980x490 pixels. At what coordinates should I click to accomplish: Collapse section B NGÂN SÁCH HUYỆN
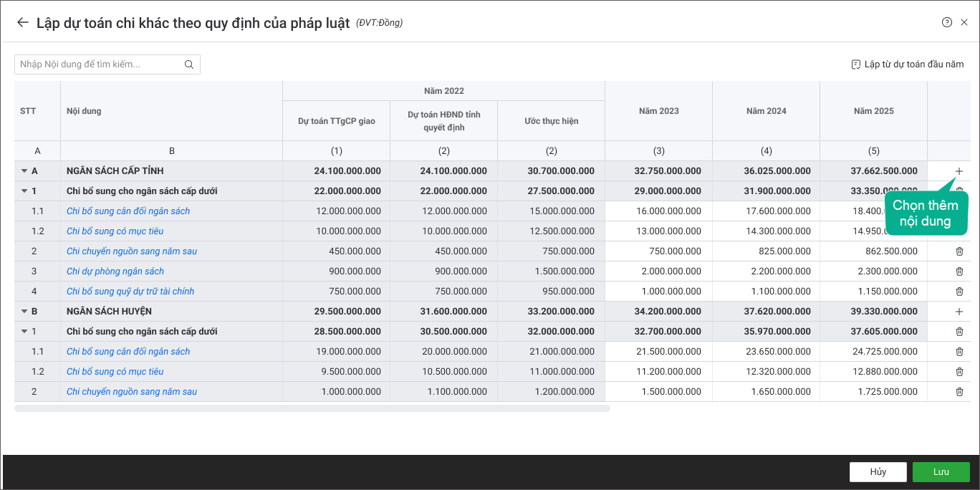(24, 312)
